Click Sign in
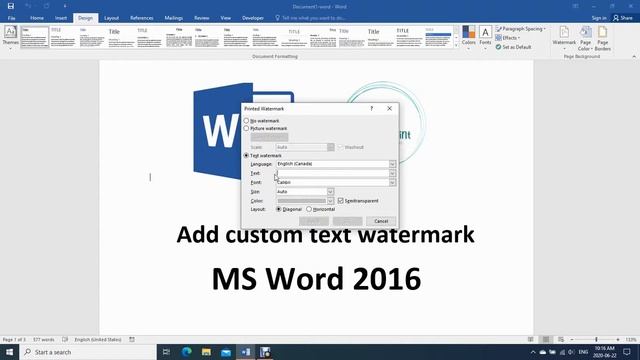The width and height of the screenshot is (640, 360). coord(599,18)
